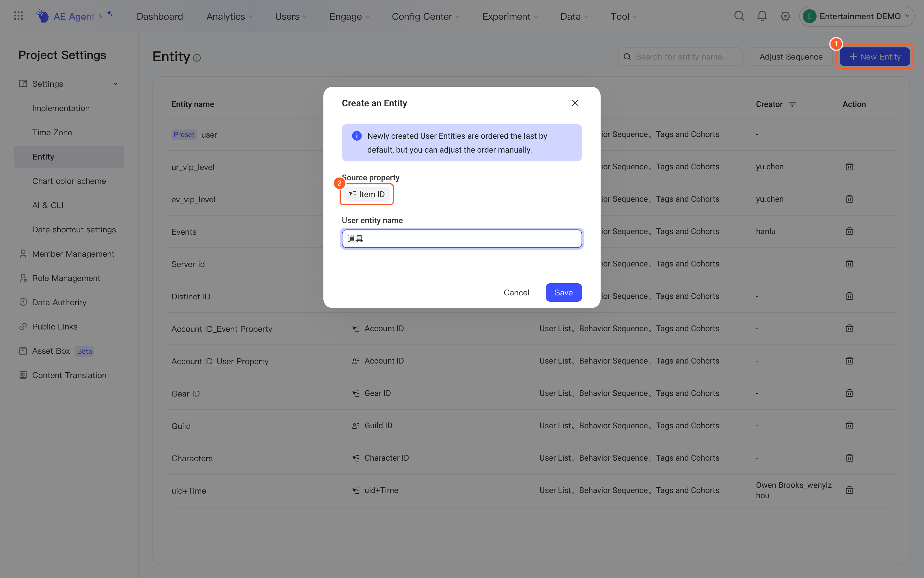Click the entity name search box
924x578 pixels.
680,57
